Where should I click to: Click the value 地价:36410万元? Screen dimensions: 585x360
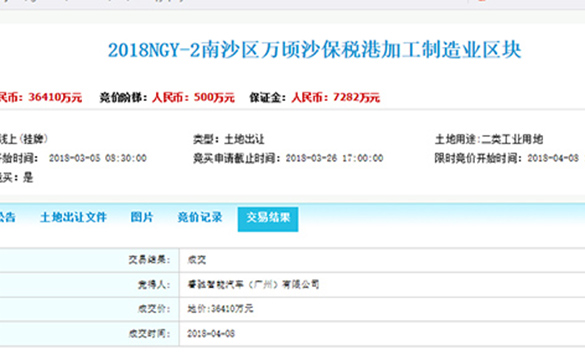pyautogui.click(x=220, y=309)
